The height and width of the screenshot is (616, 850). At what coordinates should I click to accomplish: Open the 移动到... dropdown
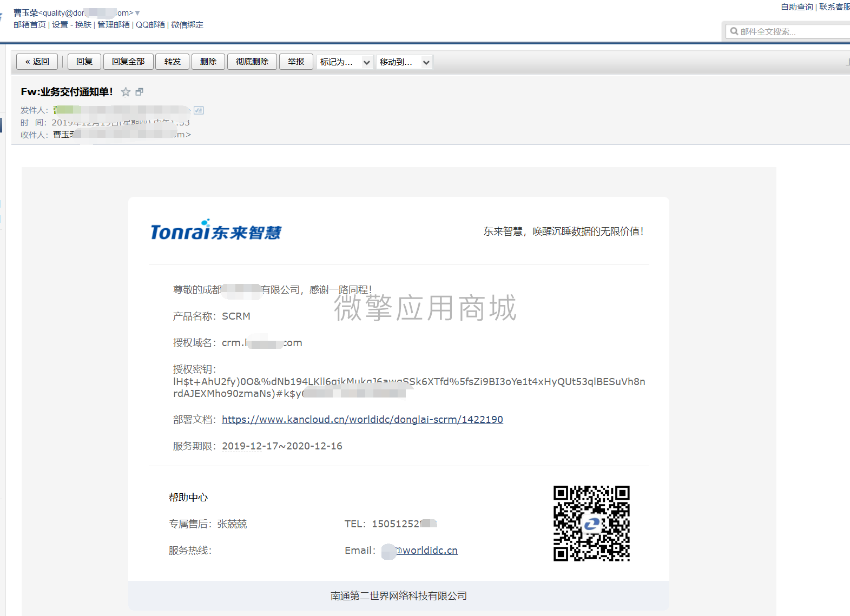click(405, 62)
